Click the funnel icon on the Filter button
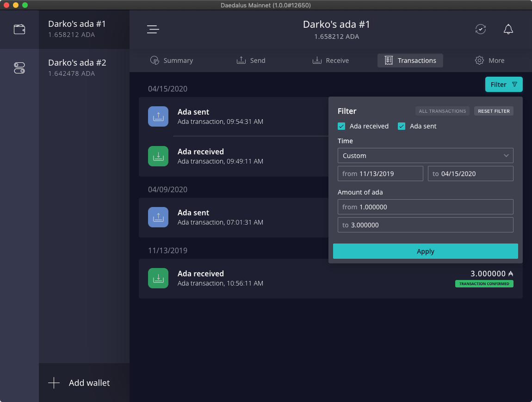Viewport: 532px width, 402px height. (515, 85)
